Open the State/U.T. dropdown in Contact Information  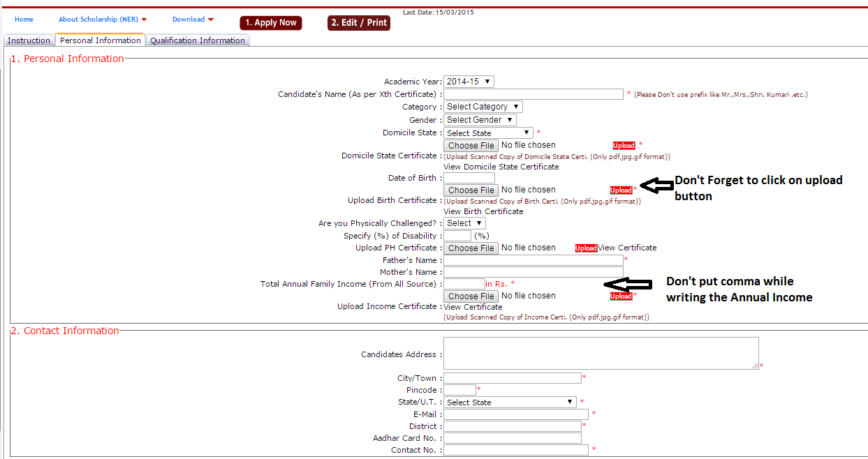pyautogui.click(x=510, y=402)
